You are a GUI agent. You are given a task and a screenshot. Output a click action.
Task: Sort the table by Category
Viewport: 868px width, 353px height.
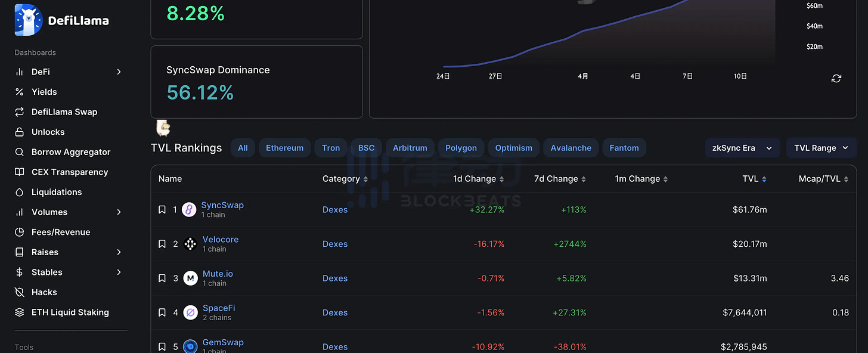click(345, 179)
